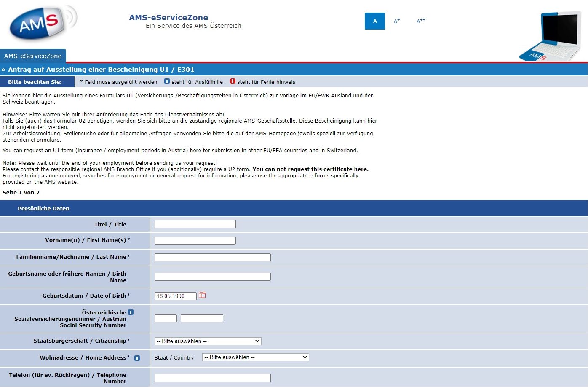Click the date of birth field showing 18.05.1990
This screenshot has height=387, width=588.
click(176, 296)
